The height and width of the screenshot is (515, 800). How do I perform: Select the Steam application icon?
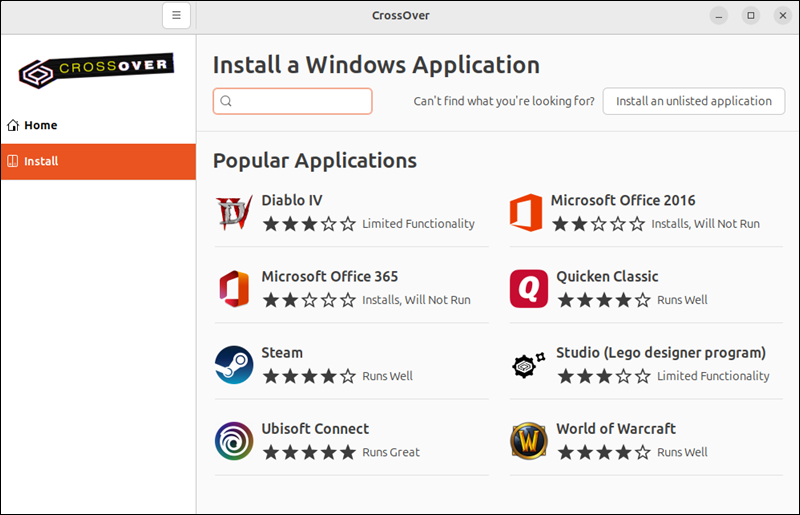(x=234, y=365)
